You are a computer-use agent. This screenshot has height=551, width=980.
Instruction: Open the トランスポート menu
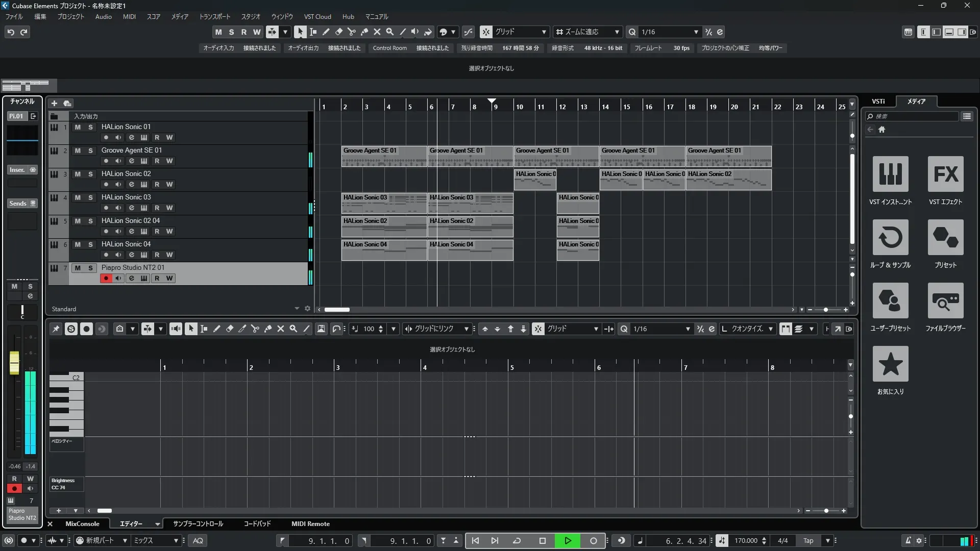point(214,16)
